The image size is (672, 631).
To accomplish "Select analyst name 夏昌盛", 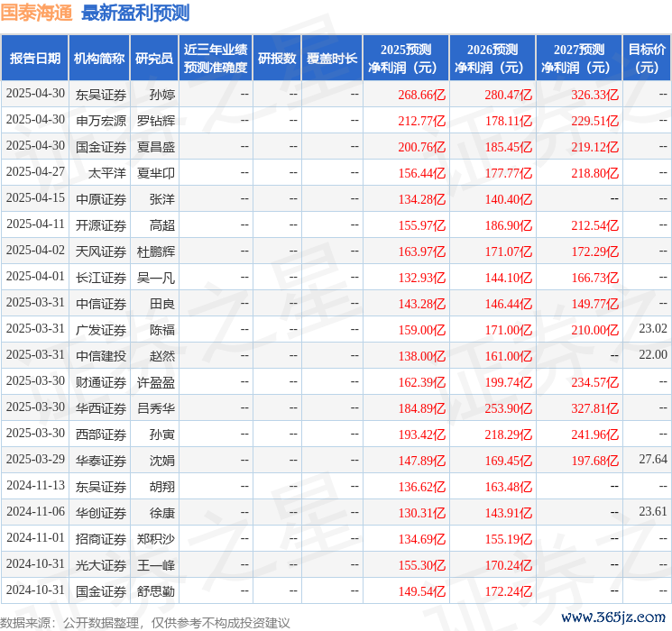I will [x=155, y=147].
